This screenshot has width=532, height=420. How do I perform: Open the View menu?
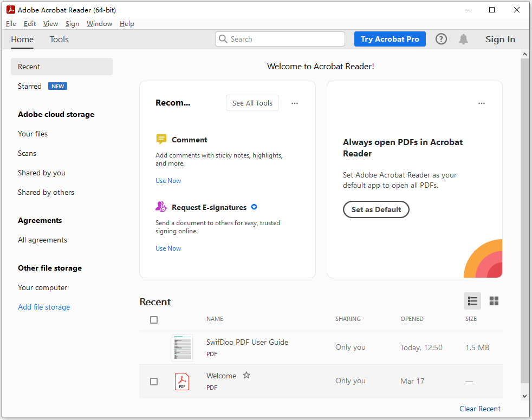(50, 24)
